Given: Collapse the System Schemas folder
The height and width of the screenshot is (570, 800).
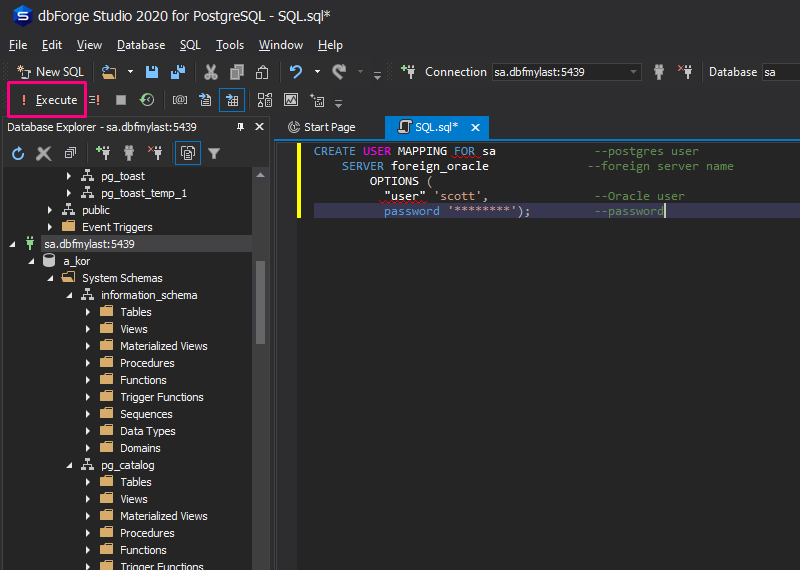Looking at the screenshot, I should click(x=50, y=279).
